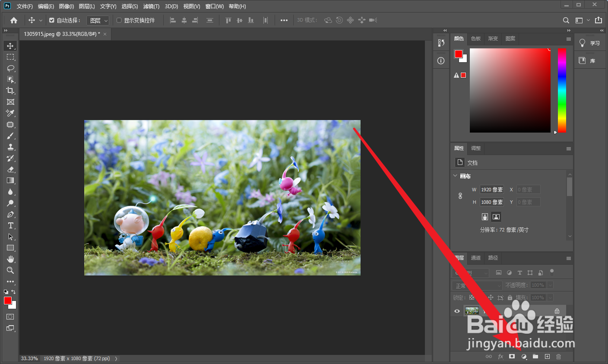608x364 pixels.
Task: Enable the 显示变换控件 checkbox
Action: tap(119, 20)
